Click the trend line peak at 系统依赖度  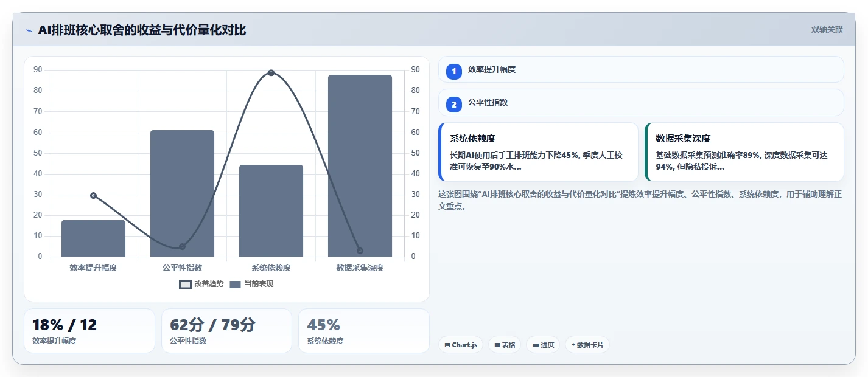[x=271, y=73]
